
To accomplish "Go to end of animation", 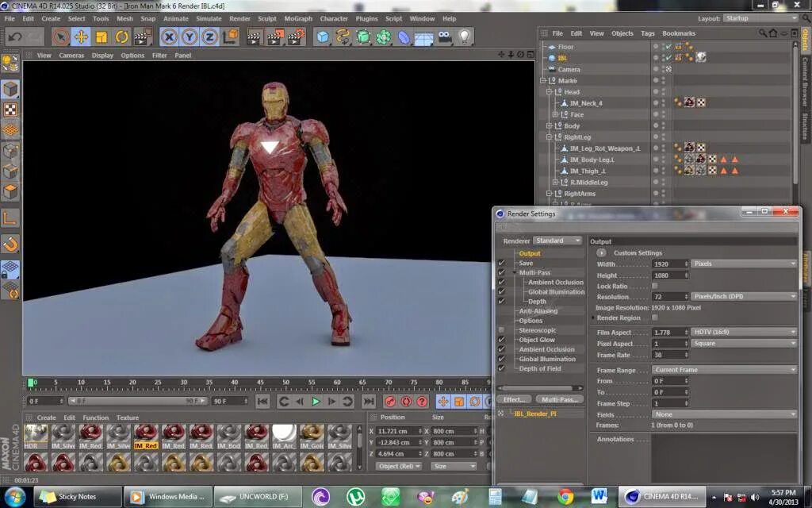I will tap(368, 401).
